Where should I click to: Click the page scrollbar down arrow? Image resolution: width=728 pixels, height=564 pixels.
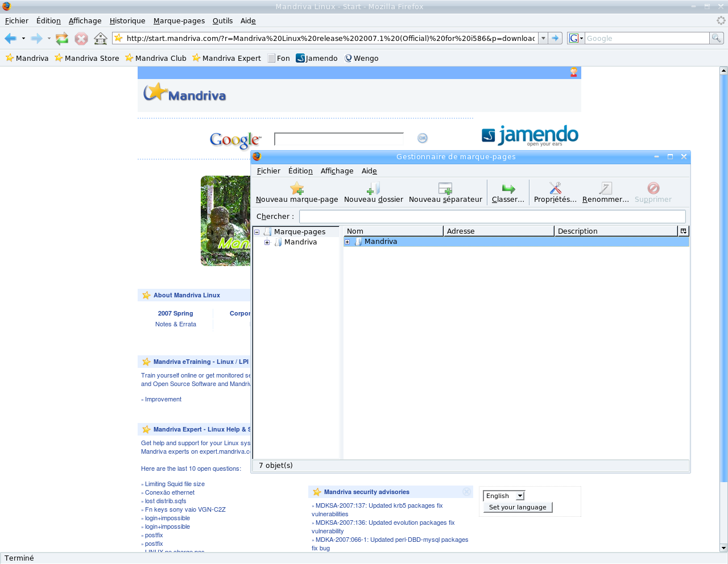tap(723, 548)
